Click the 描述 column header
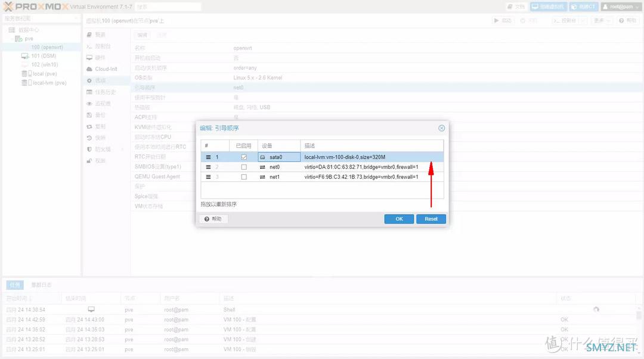The width and height of the screenshot is (644, 359). 371,146
